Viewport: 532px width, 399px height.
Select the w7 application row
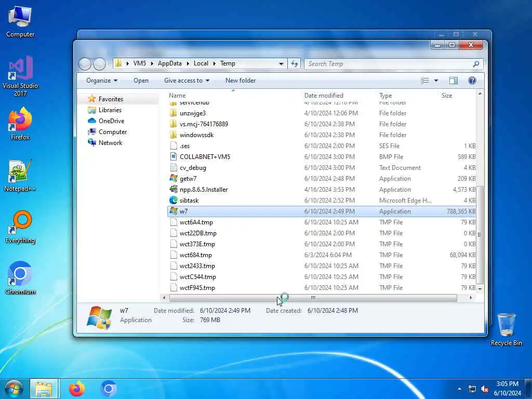pos(322,211)
